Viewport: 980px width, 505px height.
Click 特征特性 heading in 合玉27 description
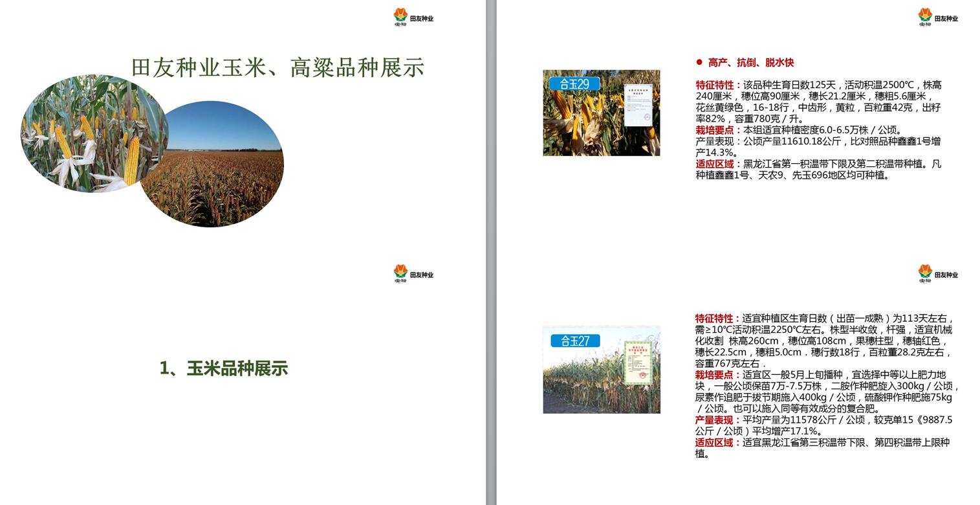(x=717, y=319)
